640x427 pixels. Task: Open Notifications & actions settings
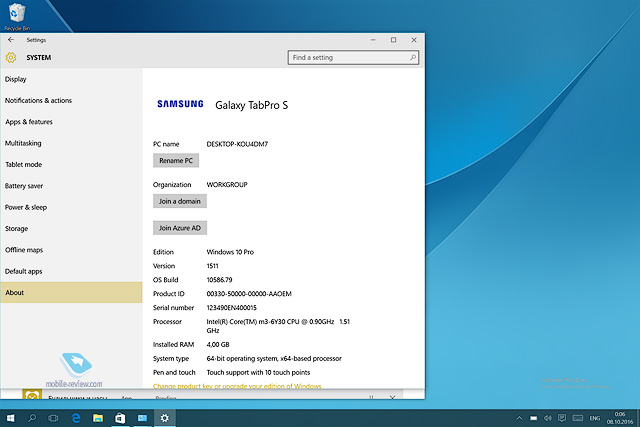[x=71, y=100]
